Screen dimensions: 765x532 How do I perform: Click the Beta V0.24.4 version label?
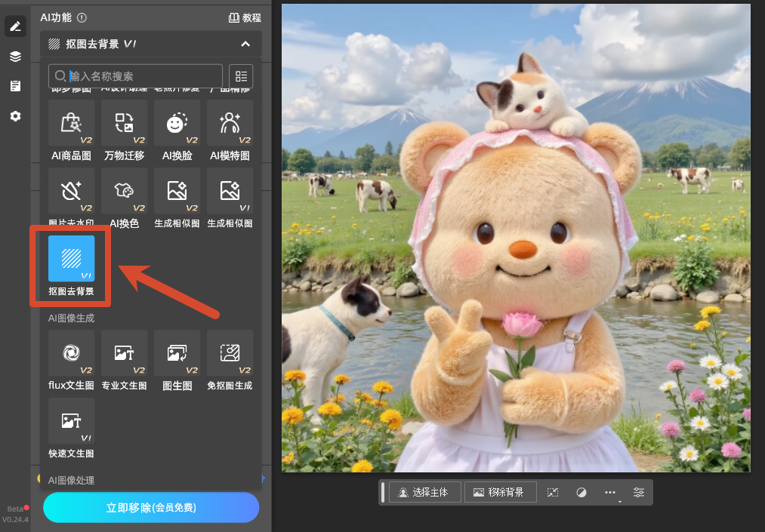tap(15, 514)
